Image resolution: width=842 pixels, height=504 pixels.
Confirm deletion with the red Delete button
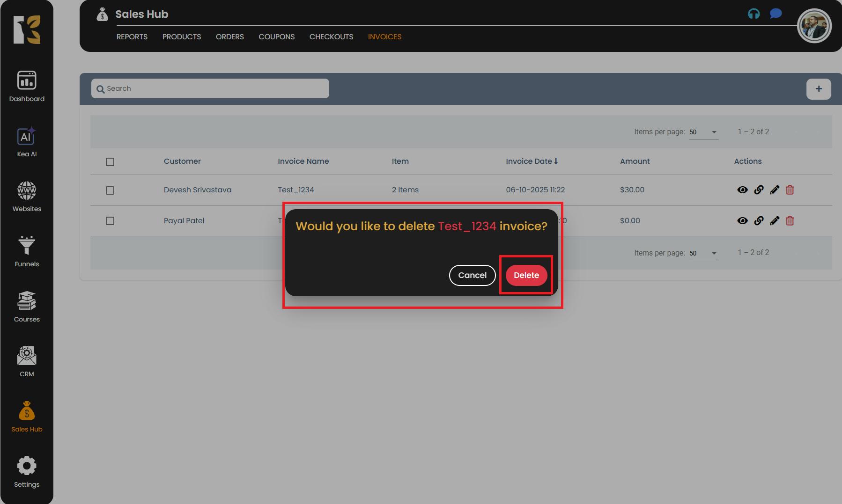(526, 275)
